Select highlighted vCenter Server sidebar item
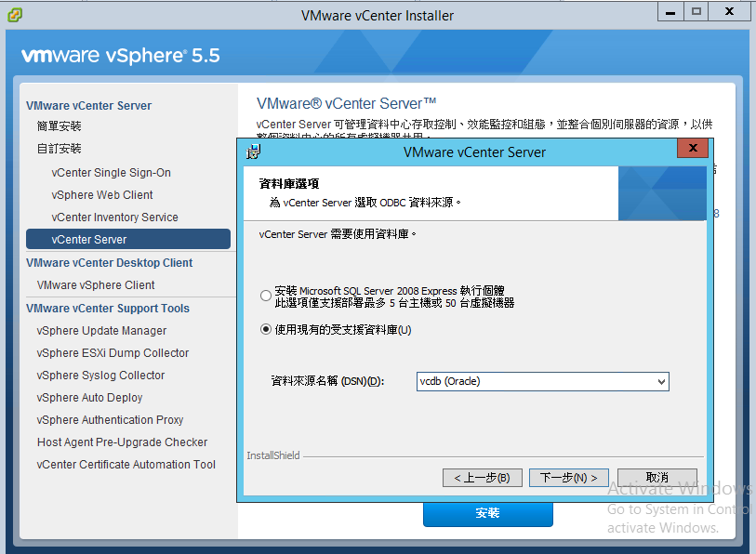The height and width of the screenshot is (554, 756). click(128, 239)
